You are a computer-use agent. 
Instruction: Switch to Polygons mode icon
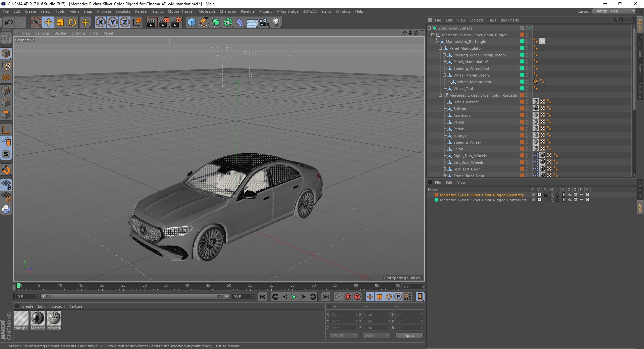(x=6, y=114)
